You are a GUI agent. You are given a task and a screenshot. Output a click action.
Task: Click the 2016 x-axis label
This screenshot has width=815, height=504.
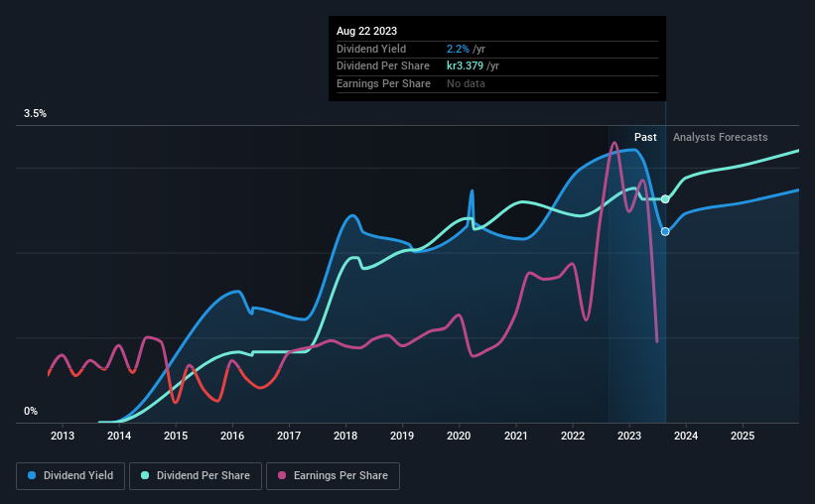pos(232,436)
